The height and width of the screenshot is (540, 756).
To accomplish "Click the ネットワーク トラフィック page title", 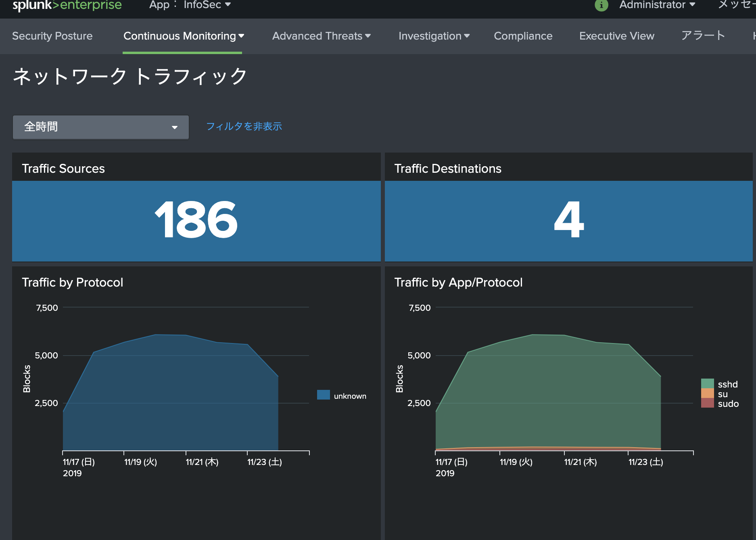I will click(x=130, y=76).
